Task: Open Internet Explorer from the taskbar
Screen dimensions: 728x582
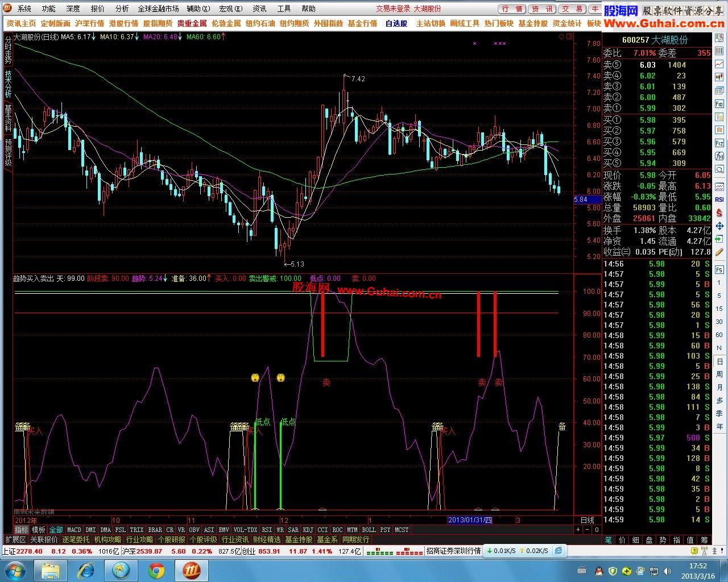Action: 86,570
